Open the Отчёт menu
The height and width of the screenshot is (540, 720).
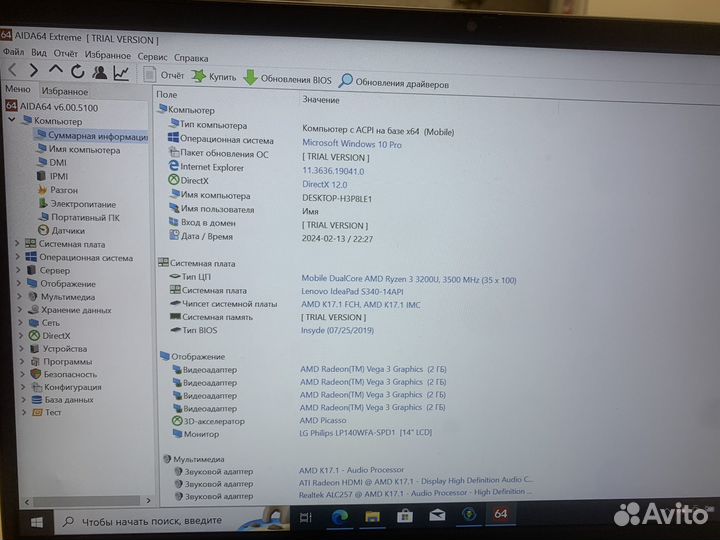pyautogui.click(x=66, y=54)
